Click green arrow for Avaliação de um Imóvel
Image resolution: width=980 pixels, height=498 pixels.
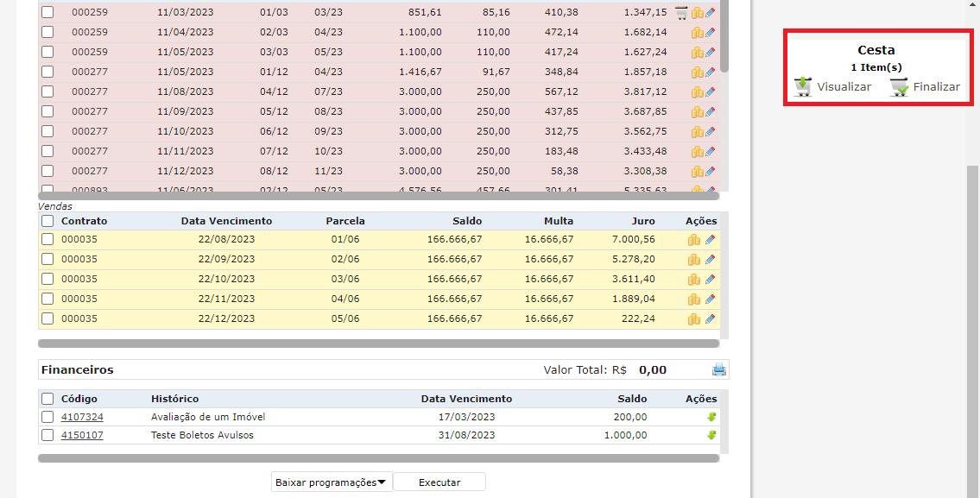tap(711, 418)
